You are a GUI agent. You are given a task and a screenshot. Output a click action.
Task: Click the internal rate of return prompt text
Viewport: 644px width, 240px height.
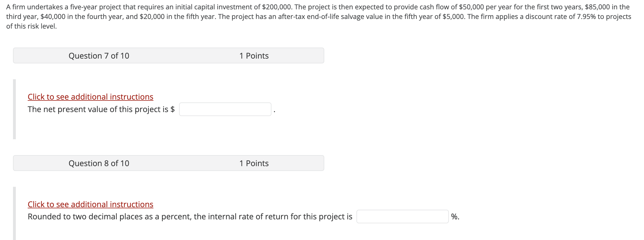[x=190, y=217]
